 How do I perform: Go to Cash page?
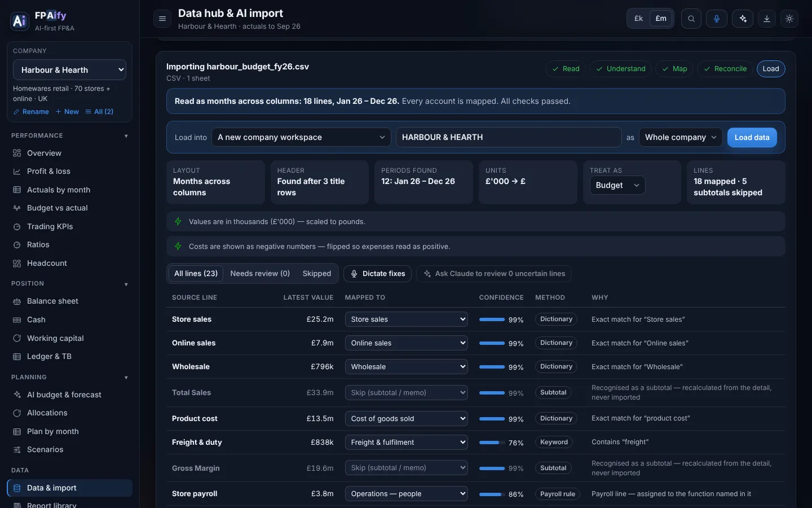pos(69,319)
